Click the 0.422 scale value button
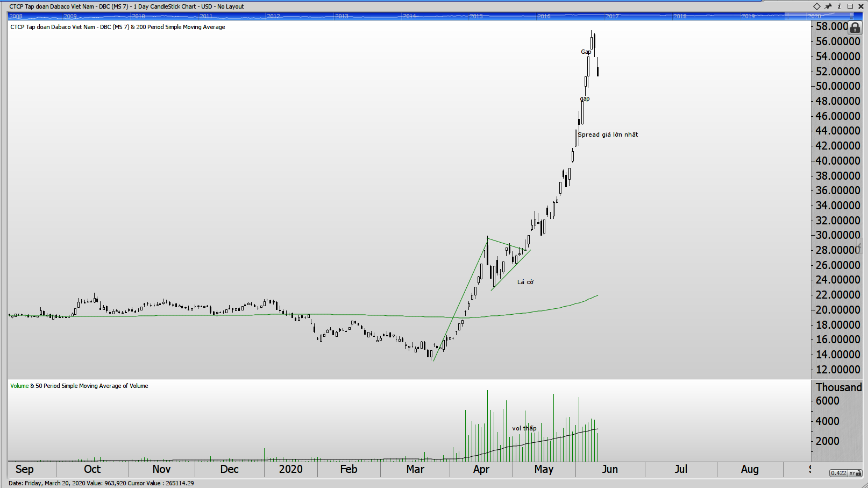Image resolution: width=868 pixels, height=488 pixels. click(838, 473)
